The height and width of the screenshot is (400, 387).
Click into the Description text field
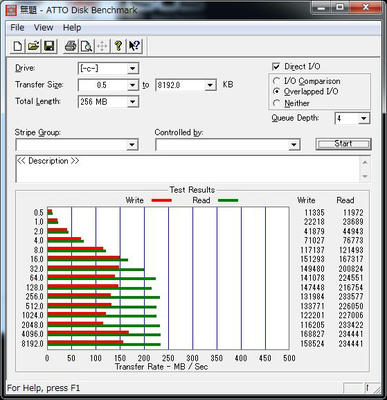pyautogui.click(x=188, y=169)
